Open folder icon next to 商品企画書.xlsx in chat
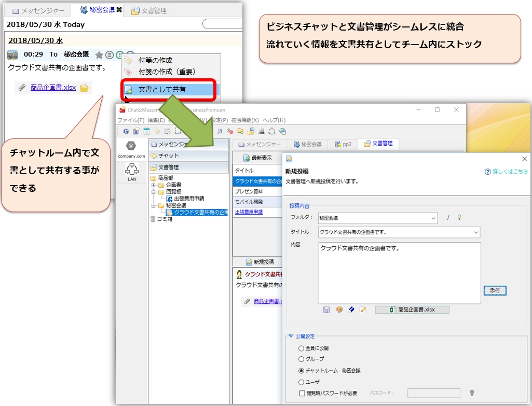 click(84, 88)
